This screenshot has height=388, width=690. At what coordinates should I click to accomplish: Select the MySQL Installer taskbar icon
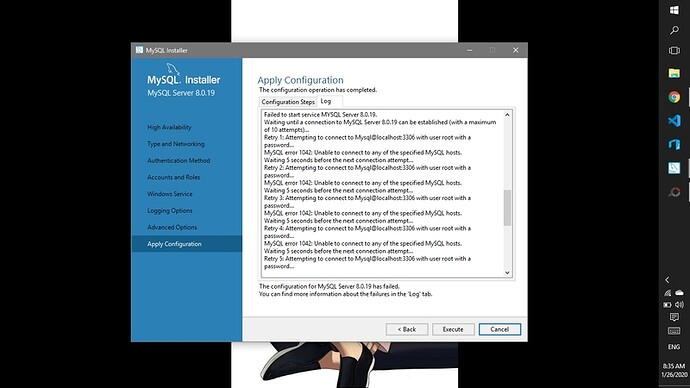click(x=674, y=168)
